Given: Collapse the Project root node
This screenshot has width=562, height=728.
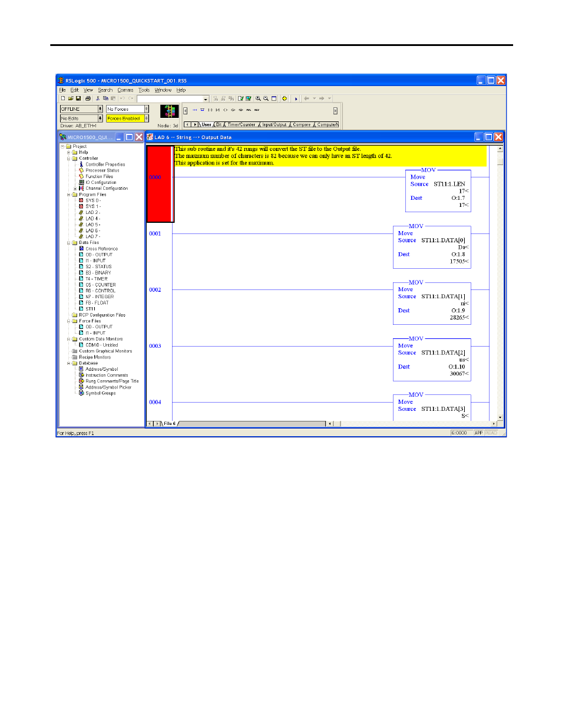Looking at the screenshot, I should [x=62, y=146].
